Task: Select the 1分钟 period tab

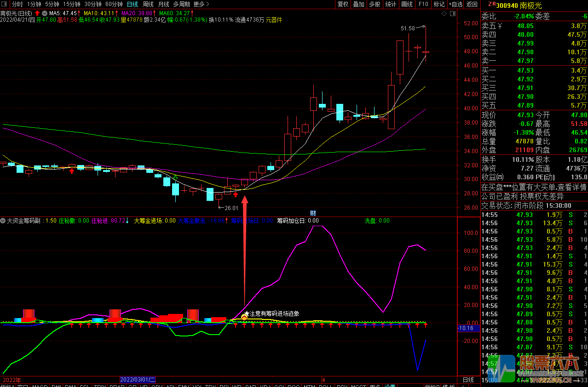Action: [x=34, y=4]
